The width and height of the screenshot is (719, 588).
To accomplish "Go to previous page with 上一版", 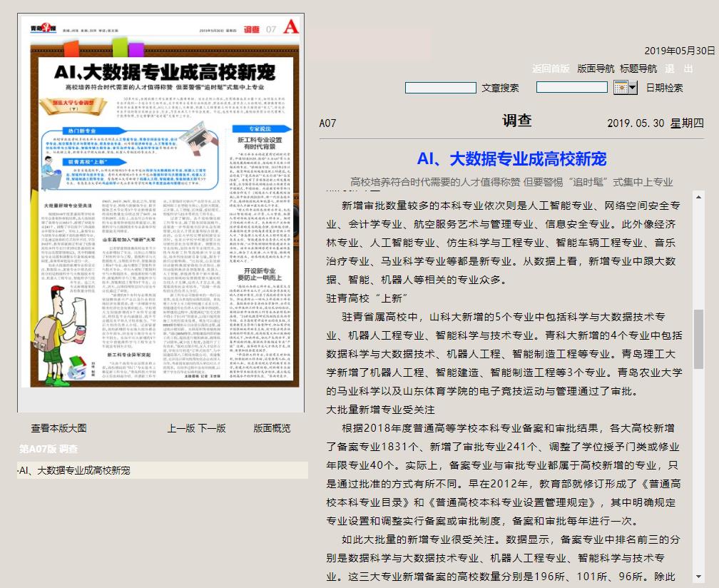I will tap(180, 428).
